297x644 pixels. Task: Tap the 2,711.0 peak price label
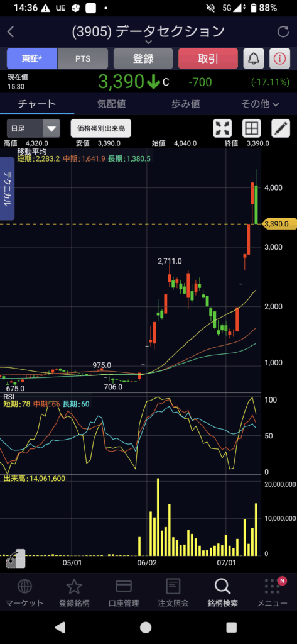coord(170,261)
